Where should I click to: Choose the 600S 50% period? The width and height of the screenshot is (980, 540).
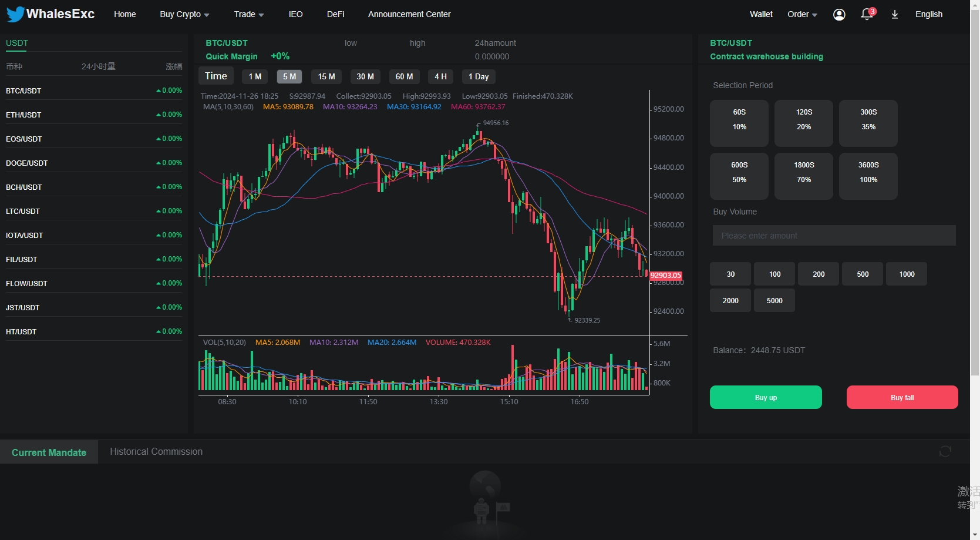[739, 176]
